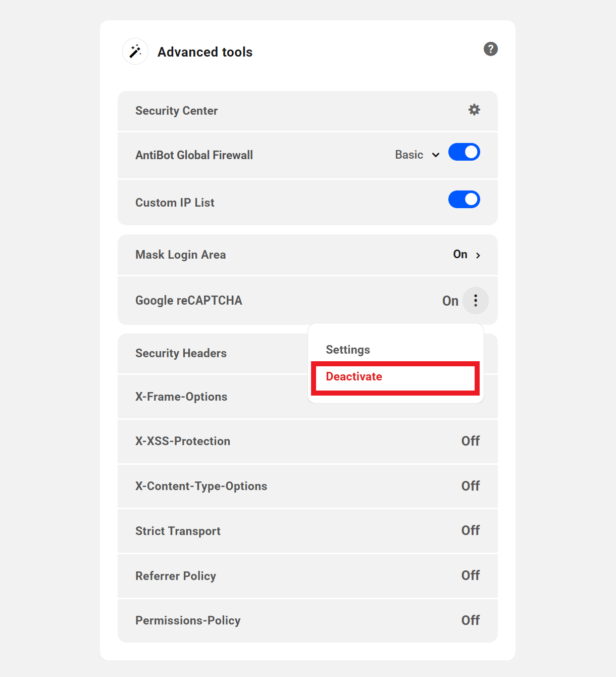Click the Advanced tools magic wand icon
The width and height of the screenshot is (616, 677).
[x=135, y=51]
